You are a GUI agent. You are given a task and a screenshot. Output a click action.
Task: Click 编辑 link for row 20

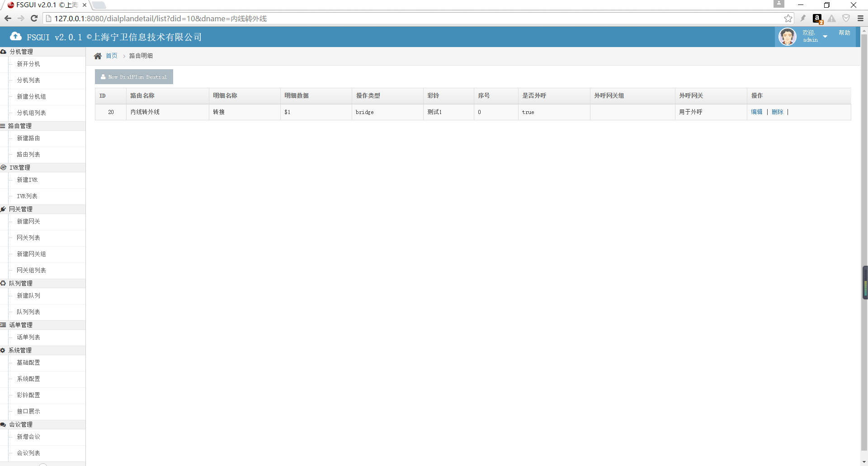coord(756,112)
